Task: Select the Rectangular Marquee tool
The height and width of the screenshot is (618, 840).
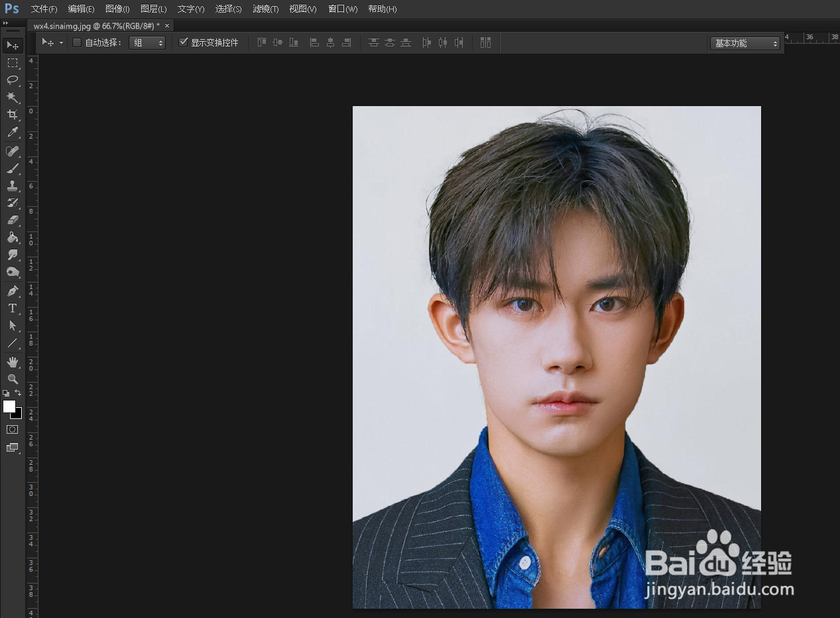Action: 13,64
